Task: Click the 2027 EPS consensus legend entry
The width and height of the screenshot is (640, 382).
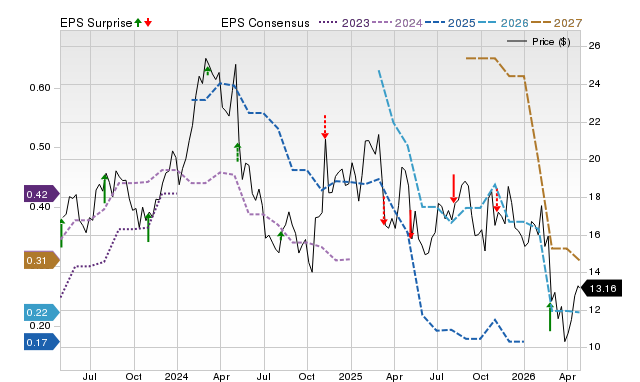Action: point(557,23)
